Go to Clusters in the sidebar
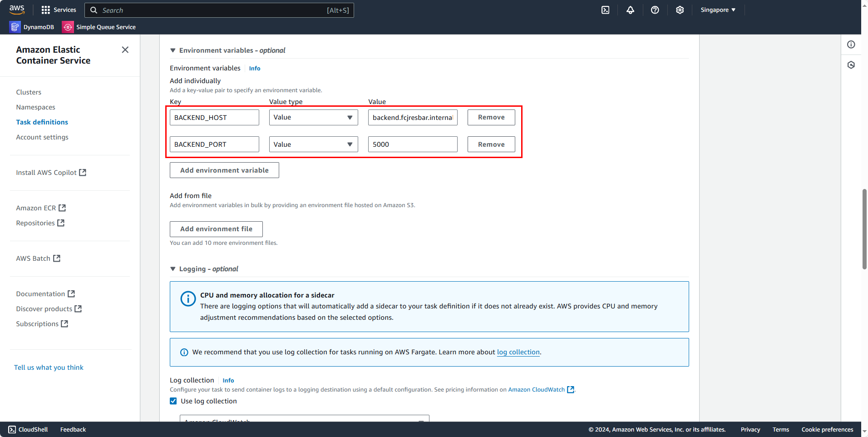Image resolution: width=868 pixels, height=437 pixels. (x=29, y=92)
